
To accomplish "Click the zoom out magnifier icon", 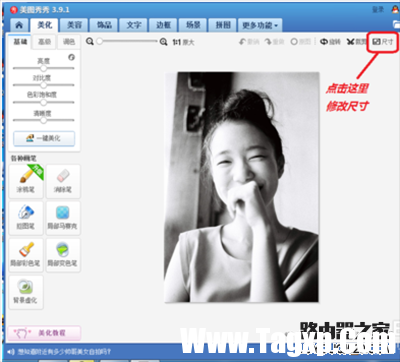I will [89, 42].
